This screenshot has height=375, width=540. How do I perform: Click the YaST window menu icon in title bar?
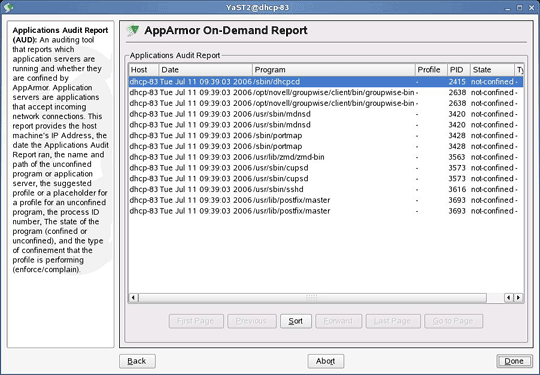click(x=8, y=7)
